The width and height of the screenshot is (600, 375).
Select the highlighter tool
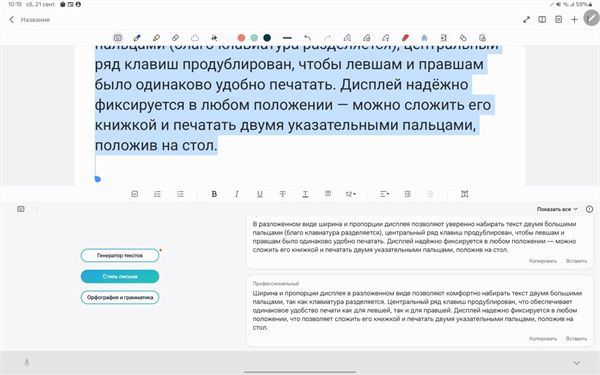tap(156, 38)
